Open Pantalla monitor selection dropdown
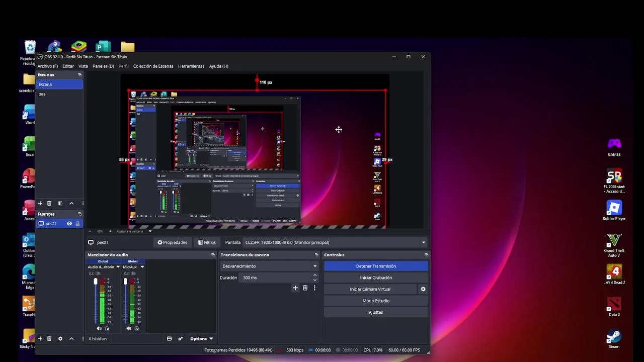644x362 pixels. coord(335,242)
